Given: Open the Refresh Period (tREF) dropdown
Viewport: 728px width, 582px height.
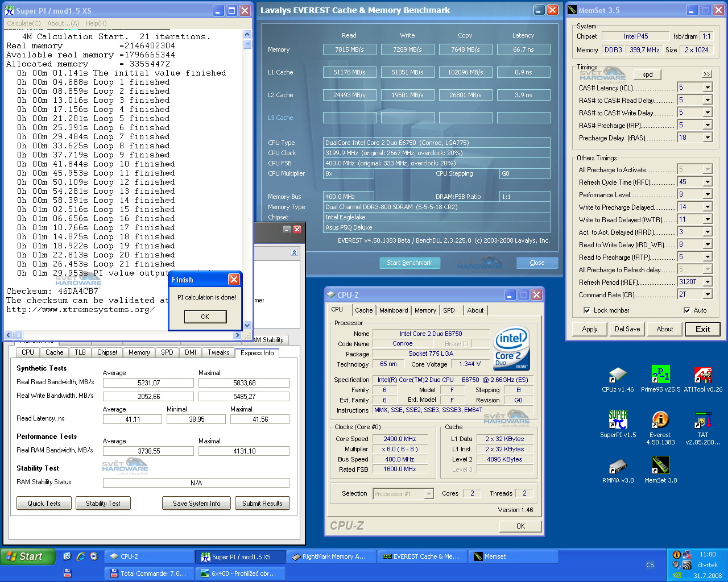Looking at the screenshot, I should pos(708,282).
